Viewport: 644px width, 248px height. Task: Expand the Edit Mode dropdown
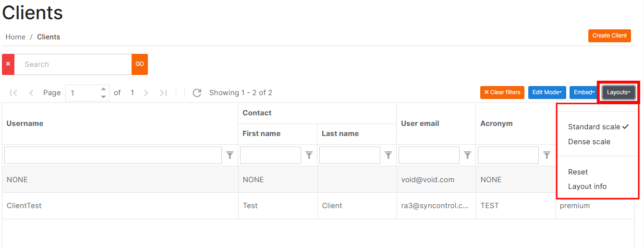click(x=547, y=92)
